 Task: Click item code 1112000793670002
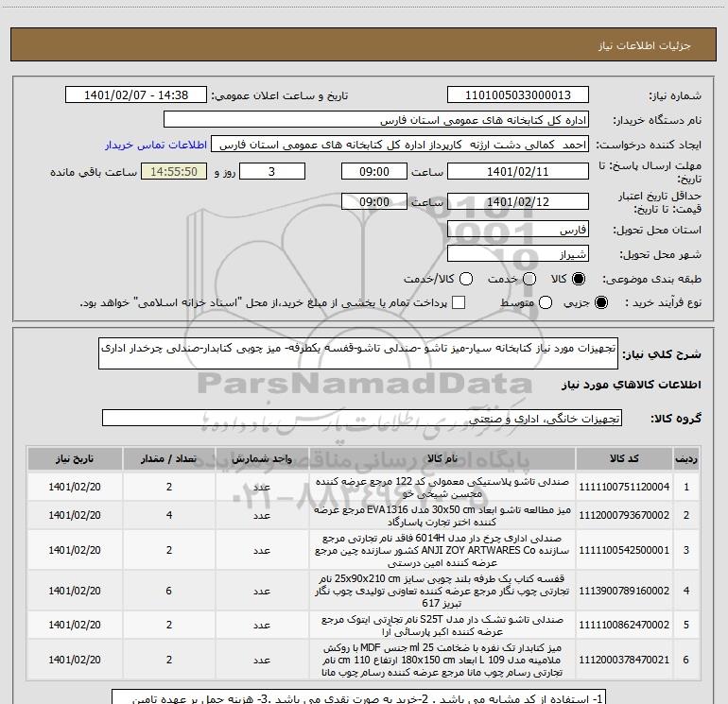click(624, 515)
